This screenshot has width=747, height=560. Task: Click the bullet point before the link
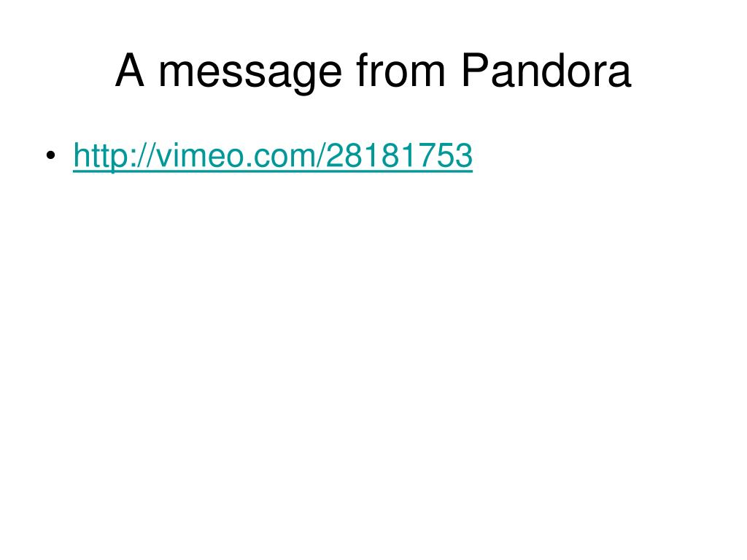[x=51, y=155]
